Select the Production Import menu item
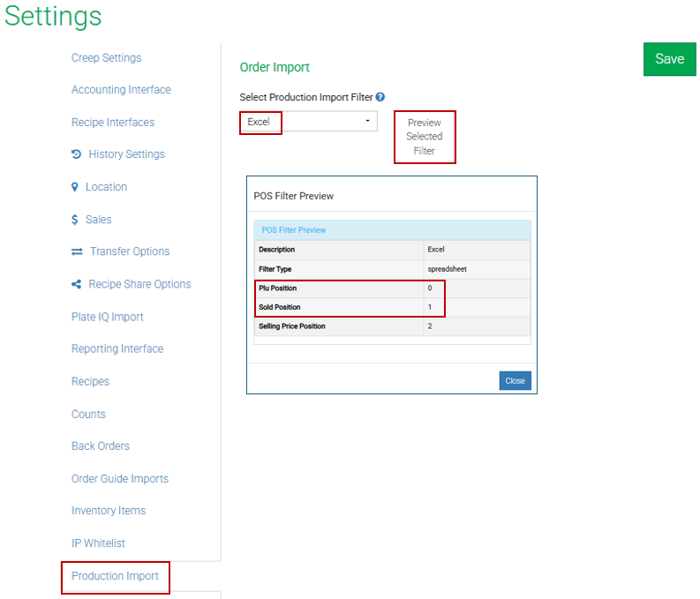 click(x=115, y=576)
